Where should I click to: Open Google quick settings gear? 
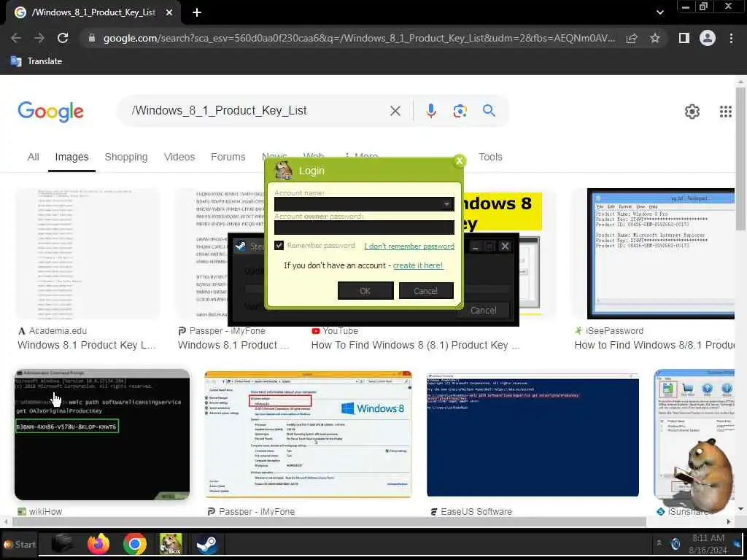click(x=692, y=112)
